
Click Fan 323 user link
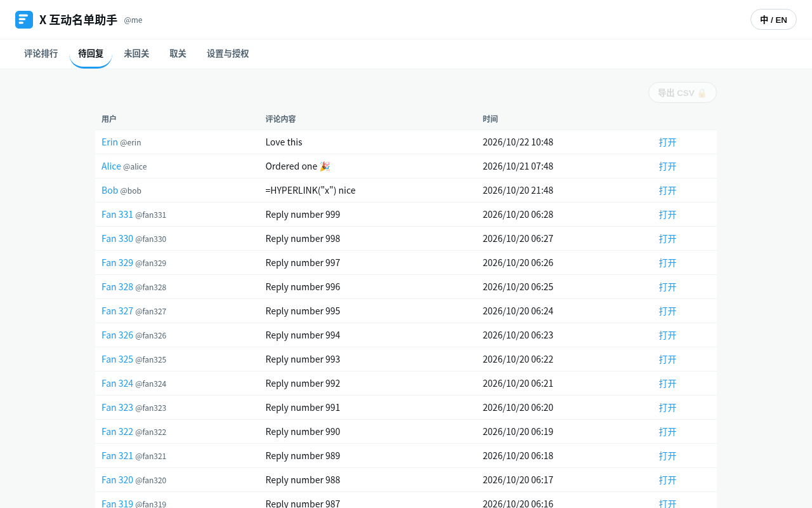click(x=117, y=408)
